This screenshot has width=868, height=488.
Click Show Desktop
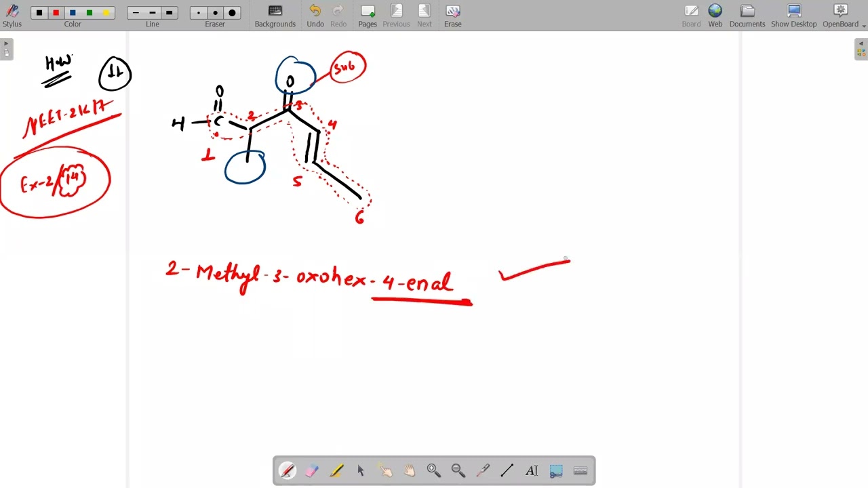794,16
